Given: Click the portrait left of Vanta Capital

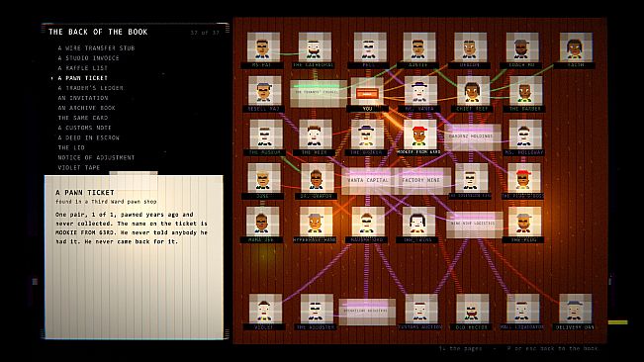Looking at the screenshot, I should (x=318, y=179).
